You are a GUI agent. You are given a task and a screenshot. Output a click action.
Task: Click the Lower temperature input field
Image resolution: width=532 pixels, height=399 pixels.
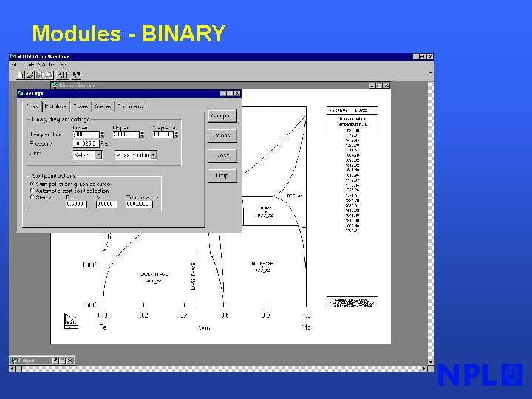pos(86,134)
